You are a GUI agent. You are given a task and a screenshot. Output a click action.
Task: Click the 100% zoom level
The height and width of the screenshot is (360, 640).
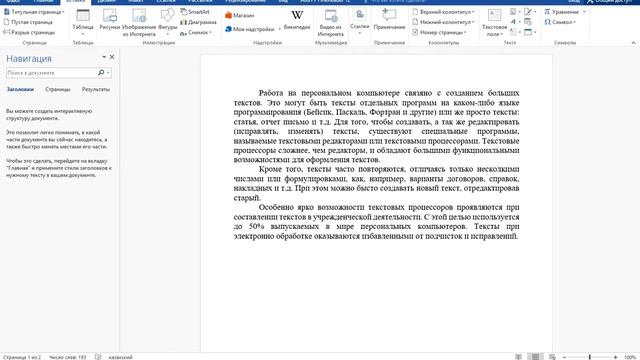pos(630,357)
